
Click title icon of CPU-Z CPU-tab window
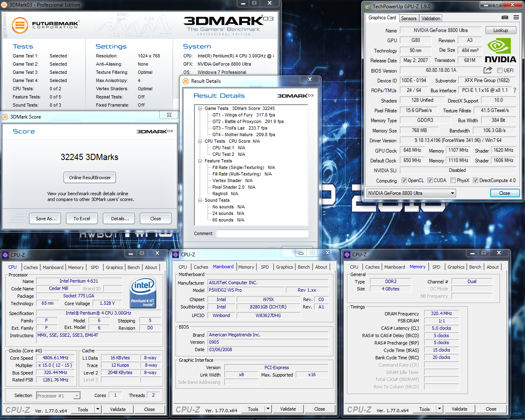(6, 255)
